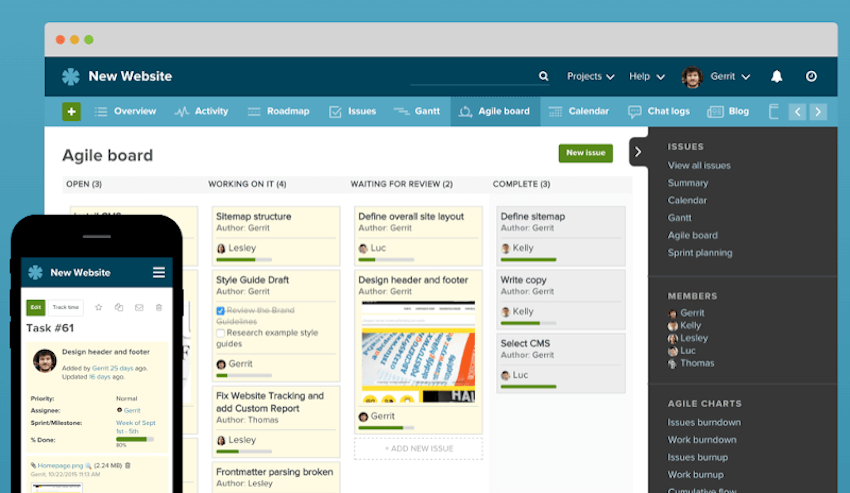Switch to the Roadmap tab
The height and width of the screenshot is (493, 850).
278,111
